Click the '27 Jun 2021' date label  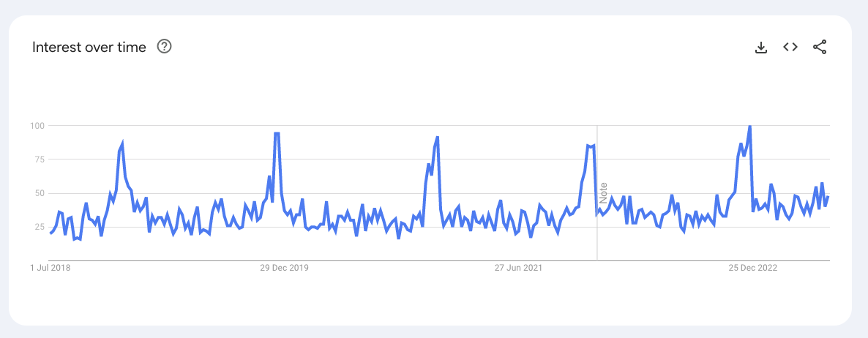pos(519,268)
